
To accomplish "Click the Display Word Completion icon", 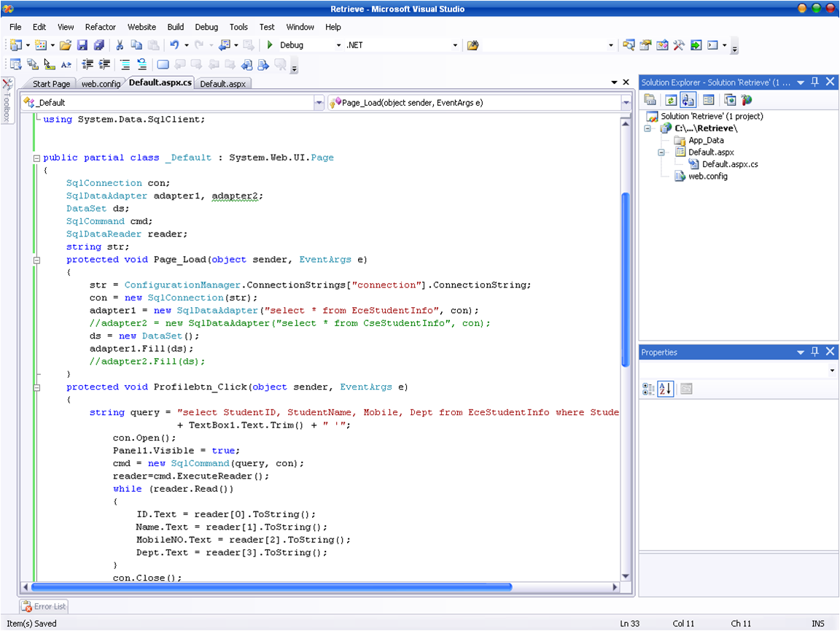I will [66, 65].
